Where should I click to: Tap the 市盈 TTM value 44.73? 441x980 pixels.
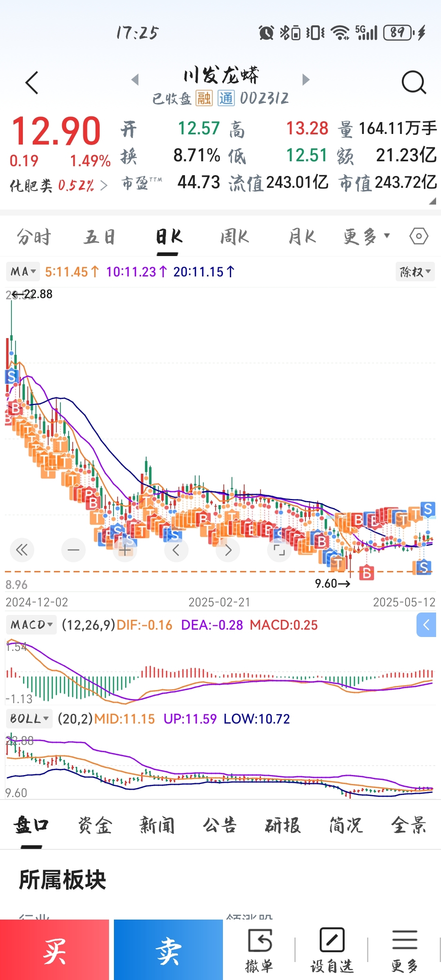click(198, 182)
